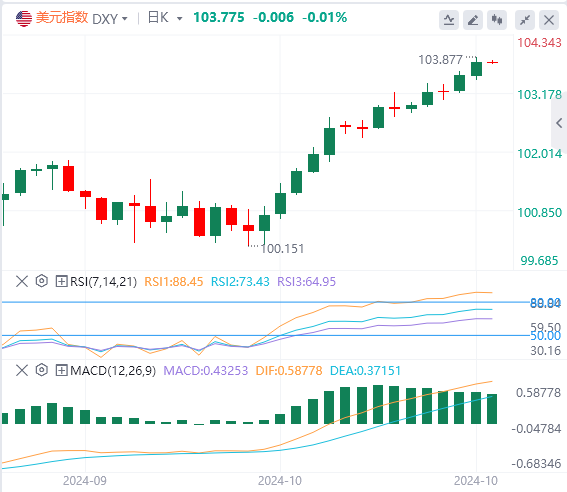This screenshot has height=492, width=567.
Task: Click the US flag icon
Action: 24,18
